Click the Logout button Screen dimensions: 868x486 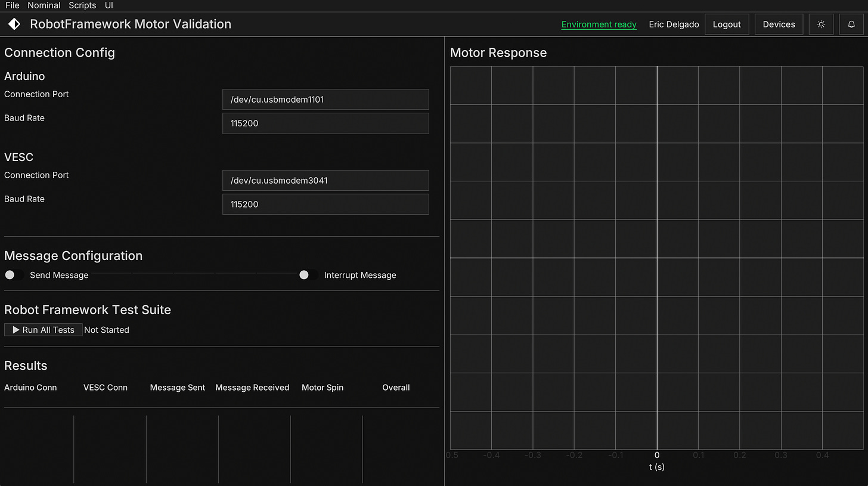[727, 24]
